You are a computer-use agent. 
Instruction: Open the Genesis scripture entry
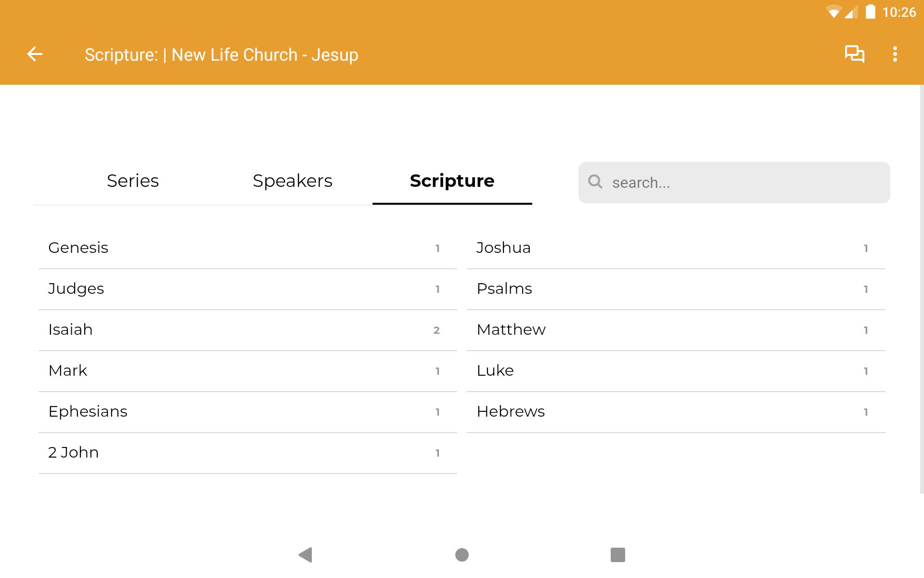[x=247, y=248]
